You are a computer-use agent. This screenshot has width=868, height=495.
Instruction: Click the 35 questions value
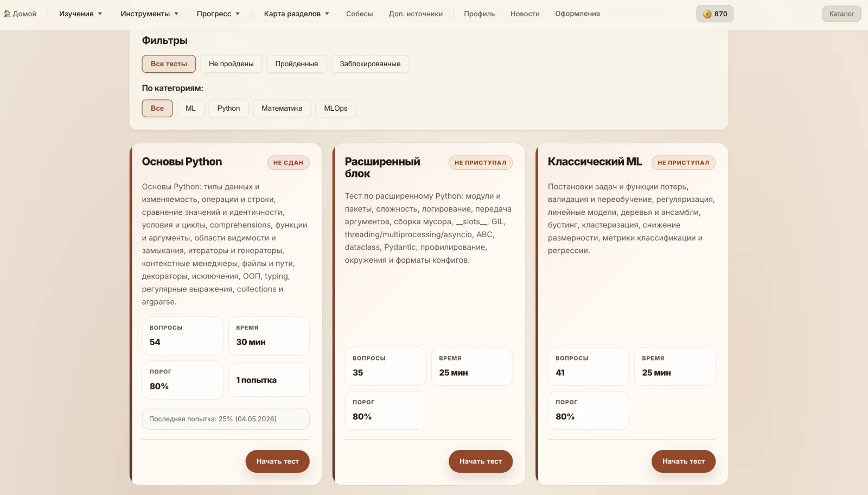pos(358,372)
